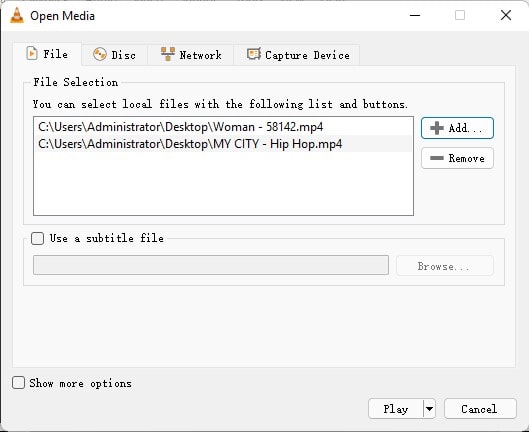Click the subtitle file path field
The height and width of the screenshot is (432, 529).
(211, 265)
